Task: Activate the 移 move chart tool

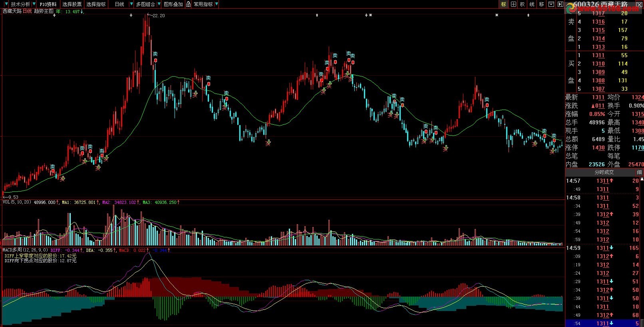Action: [541, 4]
